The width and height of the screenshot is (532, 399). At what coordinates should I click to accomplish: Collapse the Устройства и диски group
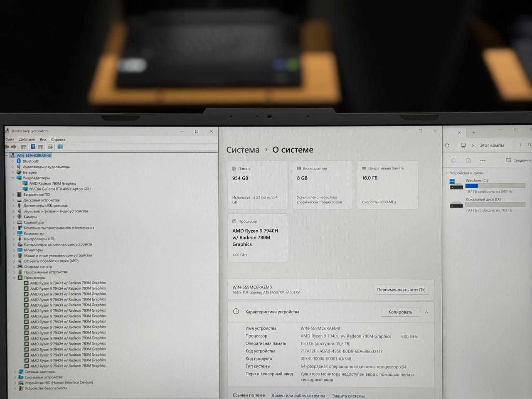pyautogui.click(x=447, y=173)
